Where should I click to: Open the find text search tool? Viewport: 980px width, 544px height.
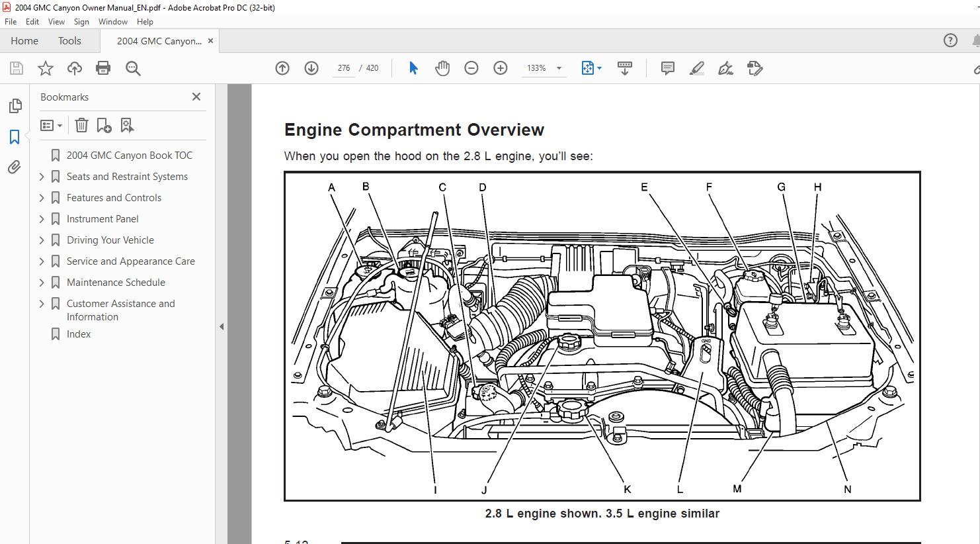click(x=133, y=68)
